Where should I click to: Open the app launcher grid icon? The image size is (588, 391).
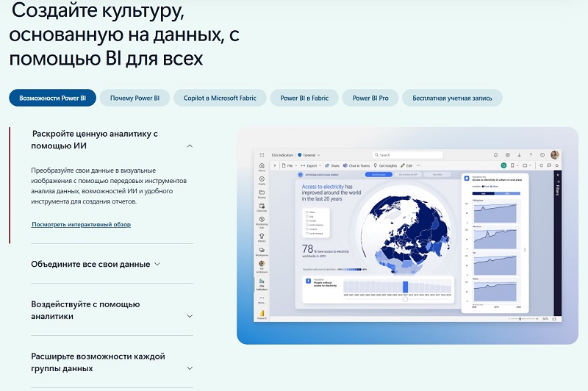tap(262, 155)
